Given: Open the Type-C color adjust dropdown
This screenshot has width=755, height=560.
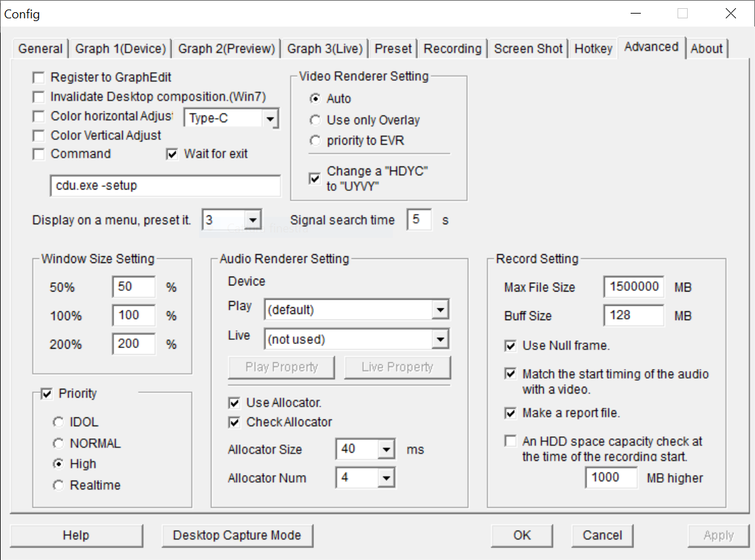Looking at the screenshot, I should pyautogui.click(x=270, y=119).
